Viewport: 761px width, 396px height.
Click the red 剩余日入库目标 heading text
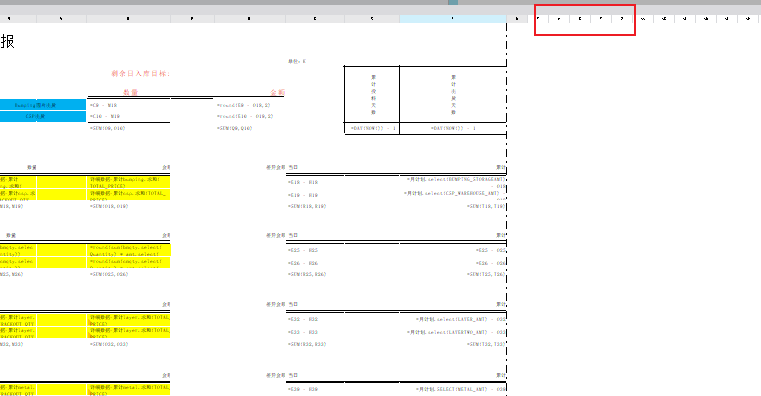(x=140, y=74)
